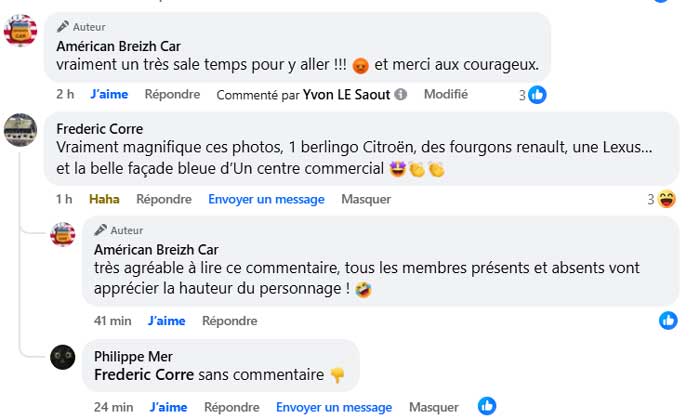Open Frederic Corre's profile picture
700x419 pixels.
[x=21, y=130]
